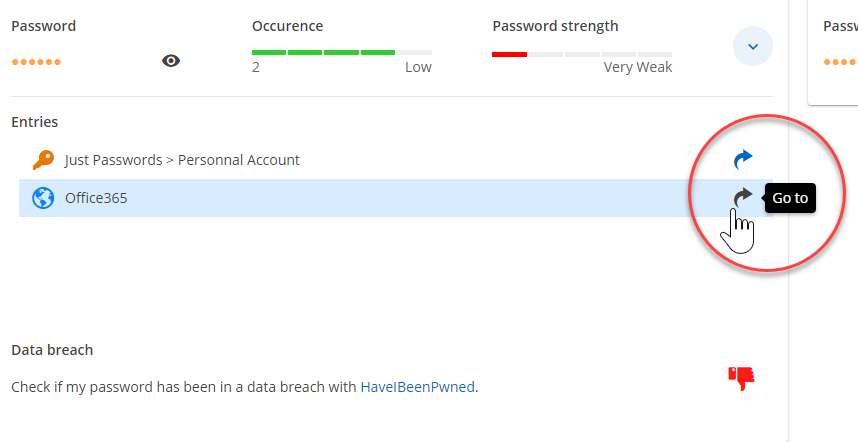Click the Go to tooltip
The image size is (858, 442).
(x=790, y=198)
